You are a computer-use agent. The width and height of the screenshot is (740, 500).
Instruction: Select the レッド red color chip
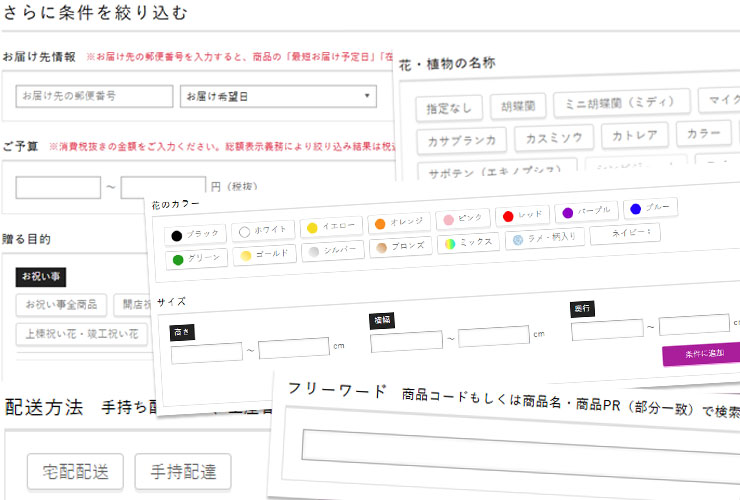click(521, 215)
